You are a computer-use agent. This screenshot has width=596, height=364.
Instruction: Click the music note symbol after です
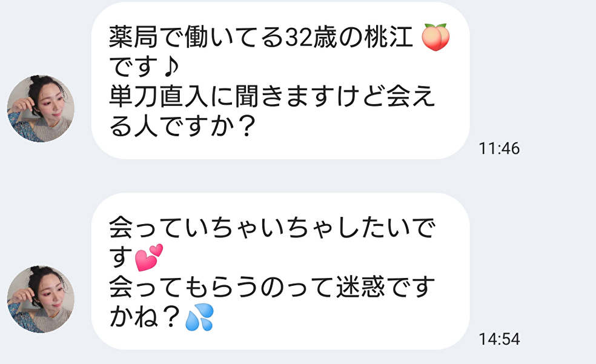pos(169,67)
